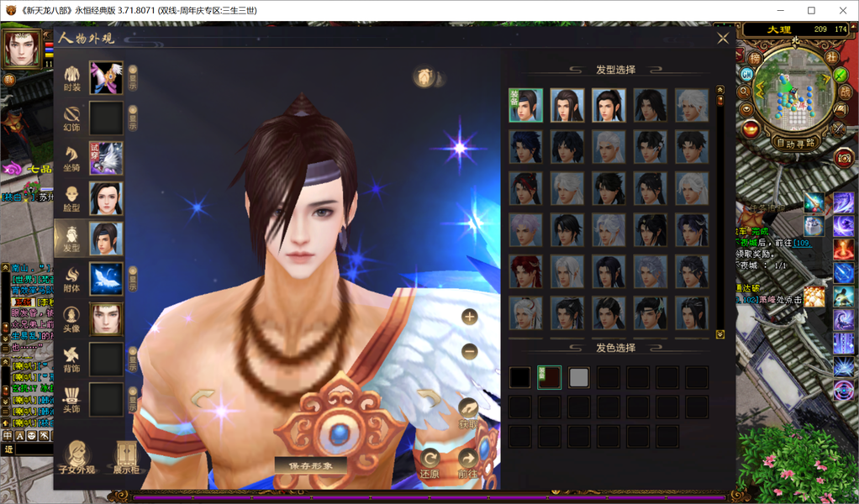Toggle 显示 for the 背饰 row

click(x=133, y=359)
